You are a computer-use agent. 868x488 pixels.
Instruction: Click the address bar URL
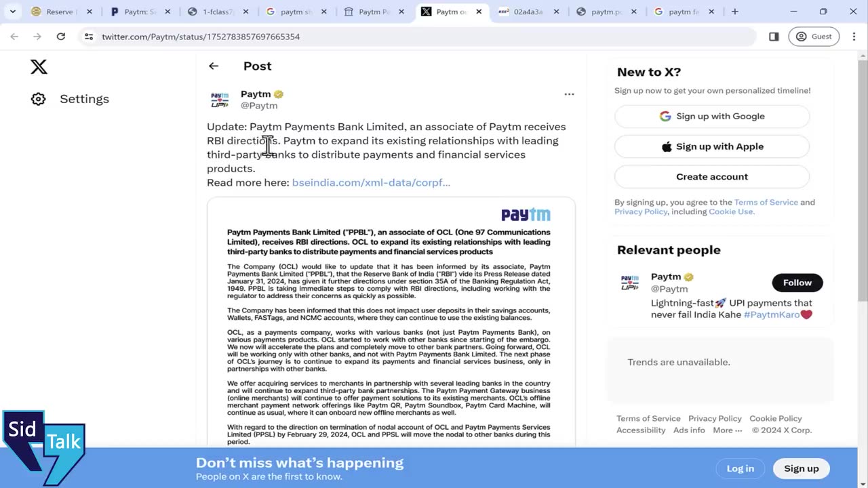tap(201, 37)
